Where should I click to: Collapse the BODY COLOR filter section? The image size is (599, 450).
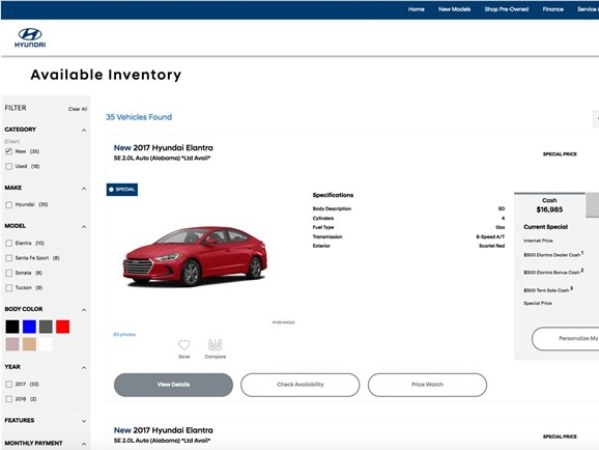[84, 309]
